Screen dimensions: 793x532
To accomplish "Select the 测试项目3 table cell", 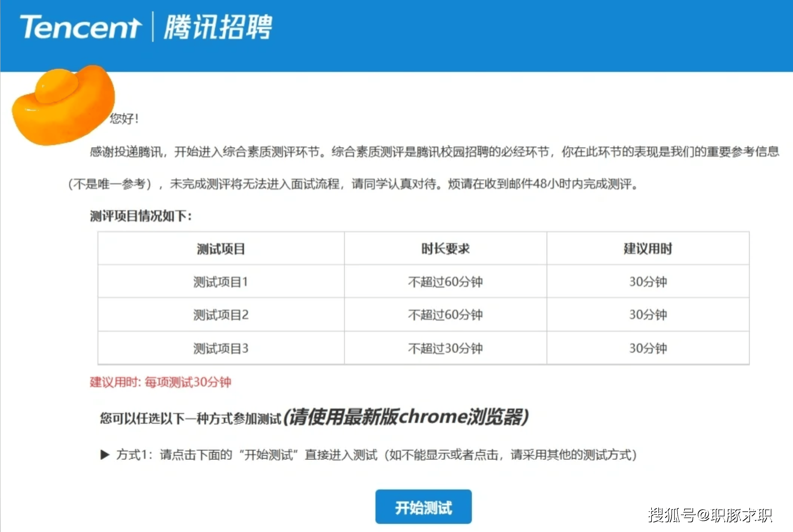I will (x=221, y=348).
